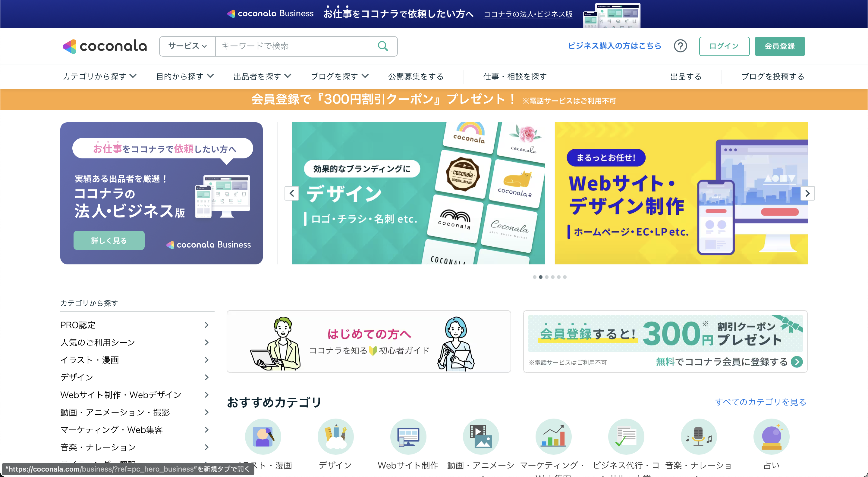
Task: Click the device mockup image in top banner
Action: pos(612,15)
